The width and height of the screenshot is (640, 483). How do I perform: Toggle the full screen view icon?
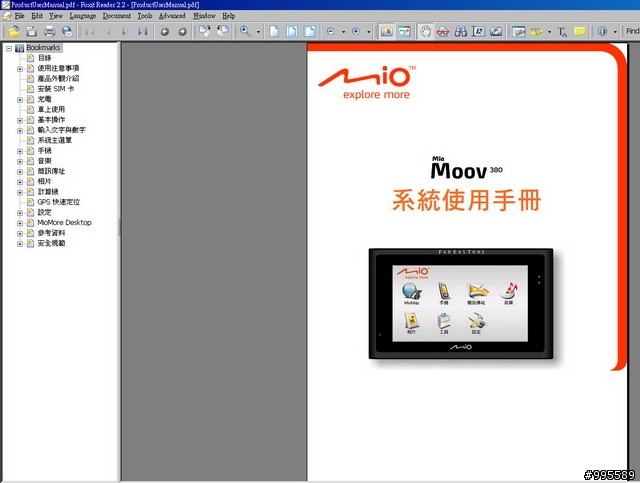click(404, 31)
